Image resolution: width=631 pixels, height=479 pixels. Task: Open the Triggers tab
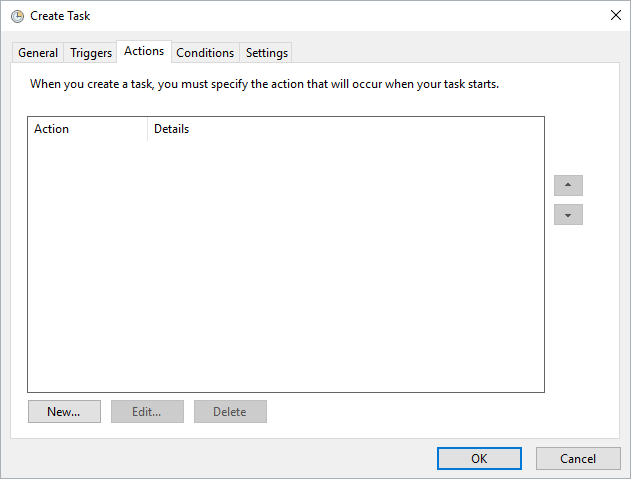coord(91,53)
